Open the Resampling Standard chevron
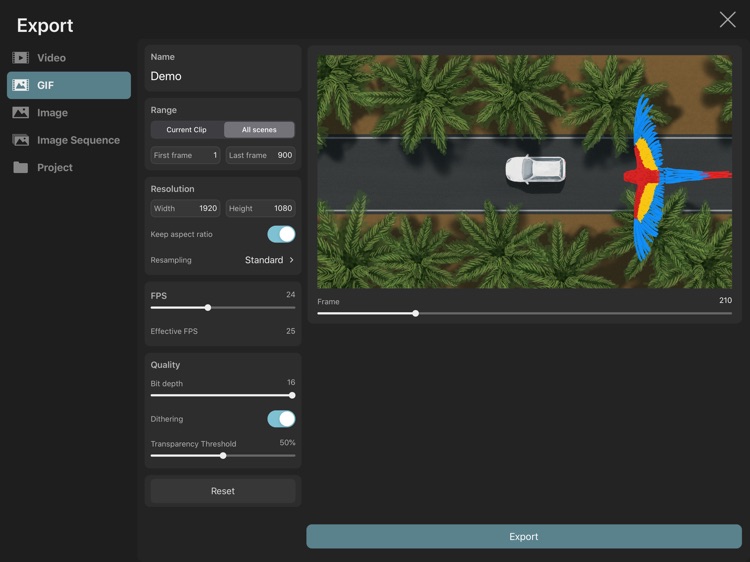750x562 pixels. click(291, 260)
